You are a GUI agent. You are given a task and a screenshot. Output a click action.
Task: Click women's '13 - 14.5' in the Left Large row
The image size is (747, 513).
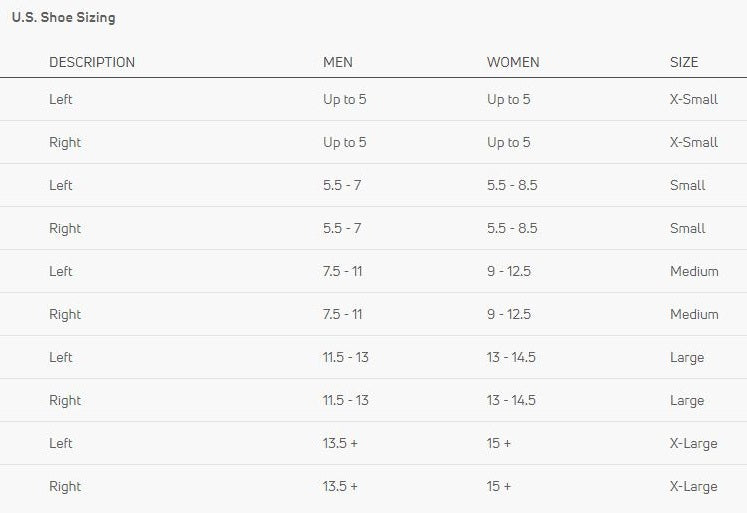click(x=511, y=357)
